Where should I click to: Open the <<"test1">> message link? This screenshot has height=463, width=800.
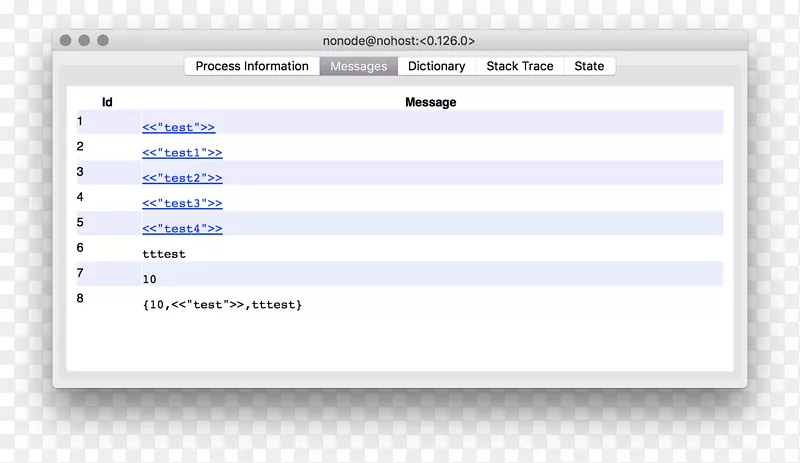pos(182,153)
